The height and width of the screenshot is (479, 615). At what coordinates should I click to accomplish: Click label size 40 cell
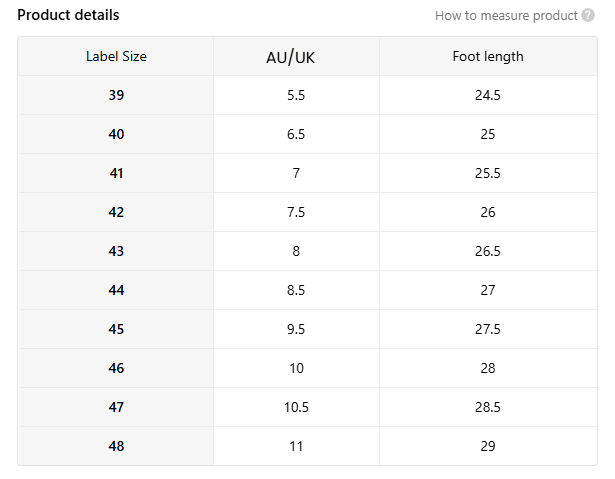coord(116,134)
